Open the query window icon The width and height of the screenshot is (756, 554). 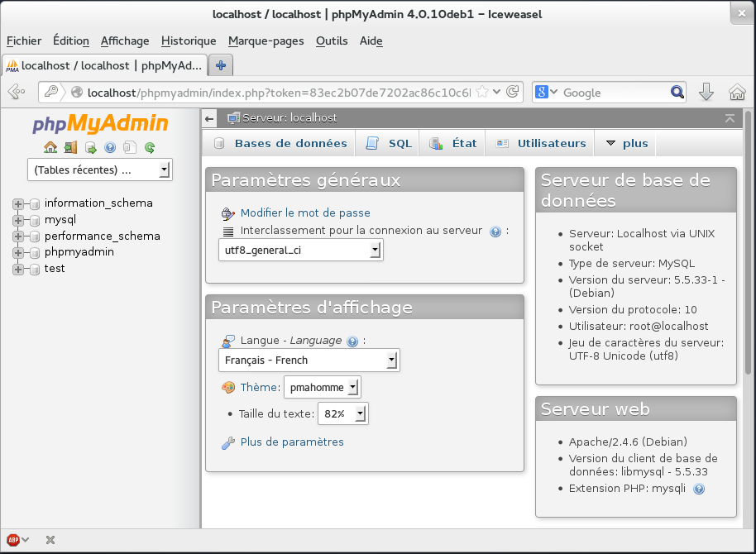91,147
